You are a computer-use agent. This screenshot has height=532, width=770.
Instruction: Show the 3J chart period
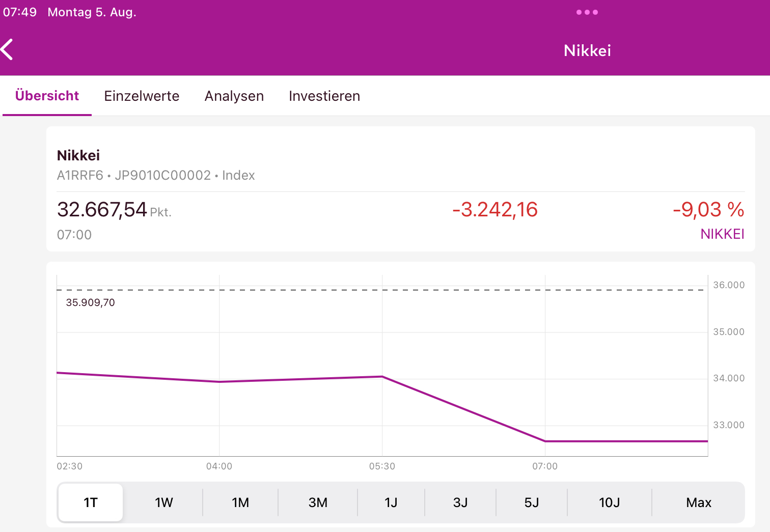[x=460, y=502]
